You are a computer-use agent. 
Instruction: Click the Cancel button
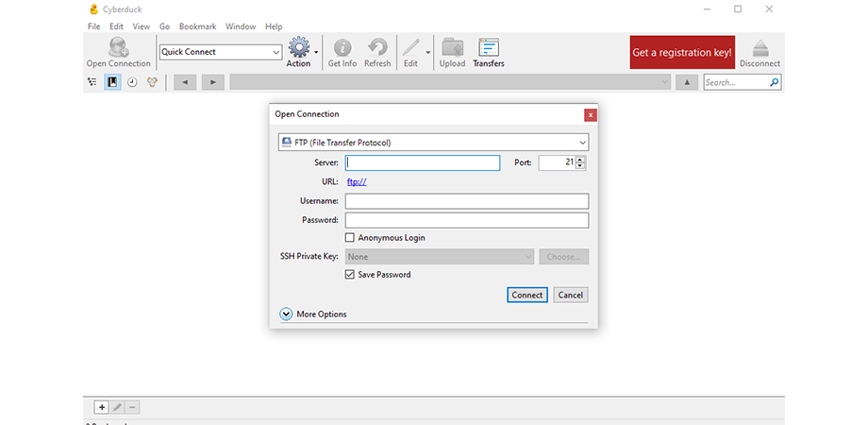[x=570, y=295]
